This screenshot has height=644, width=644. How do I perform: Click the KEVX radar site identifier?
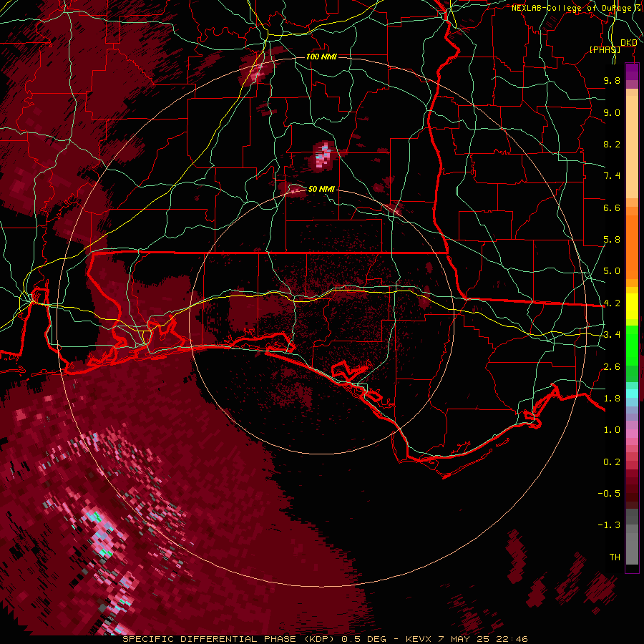click(418, 639)
